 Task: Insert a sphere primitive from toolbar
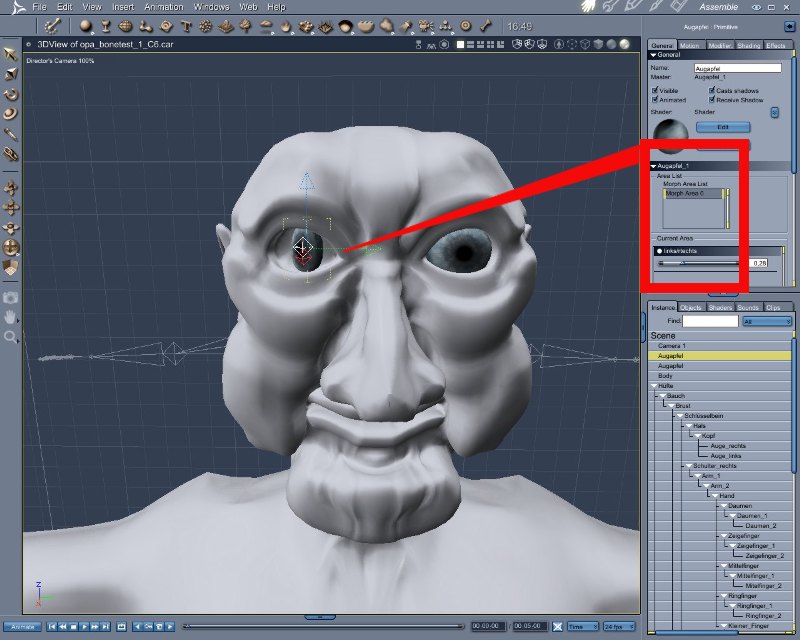point(85,26)
